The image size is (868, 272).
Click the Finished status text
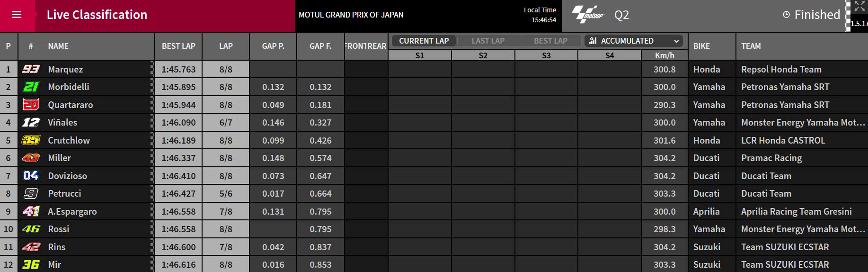[817, 15]
